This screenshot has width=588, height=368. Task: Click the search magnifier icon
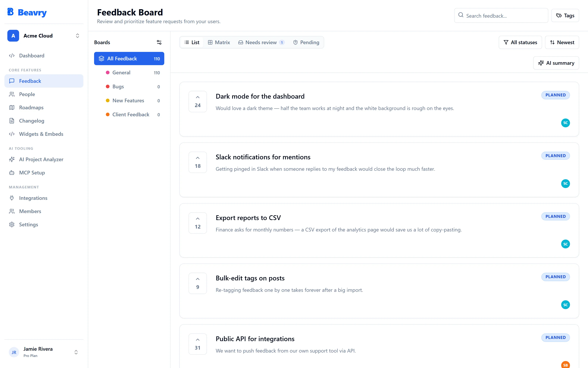tap(461, 15)
